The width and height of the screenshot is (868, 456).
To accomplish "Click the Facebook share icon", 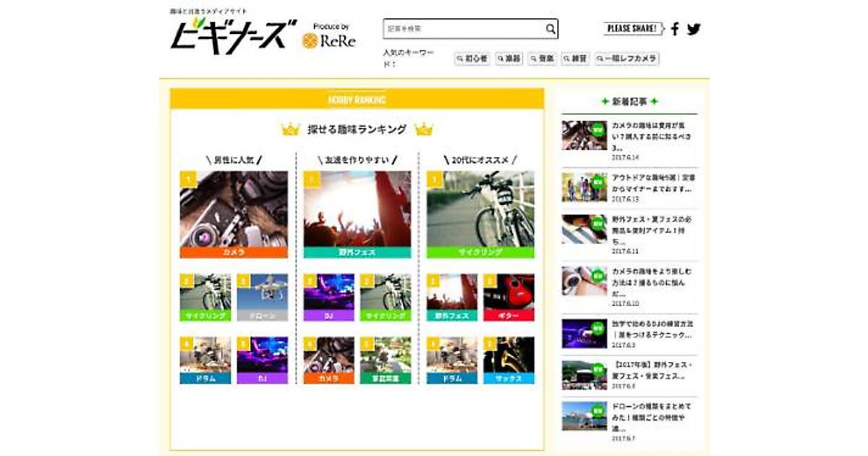I will (676, 29).
